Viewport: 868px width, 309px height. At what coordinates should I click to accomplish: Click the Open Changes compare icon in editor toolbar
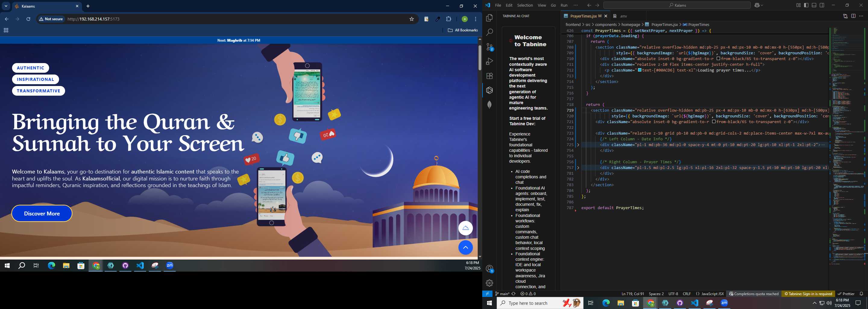coord(845,16)
